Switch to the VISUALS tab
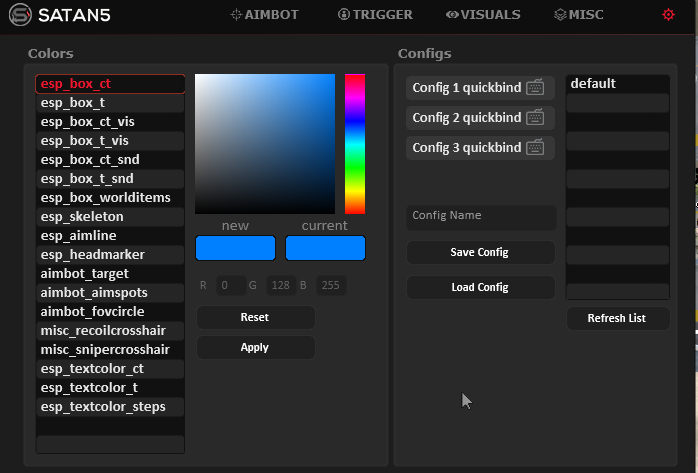This screenshot has height=473, width=698. click(x=483, y=15)
